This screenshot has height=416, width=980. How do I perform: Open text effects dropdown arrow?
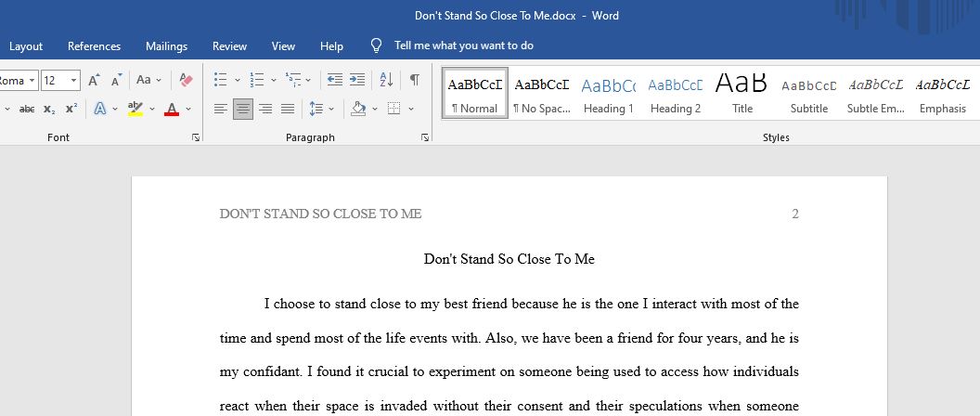point(115,110)
